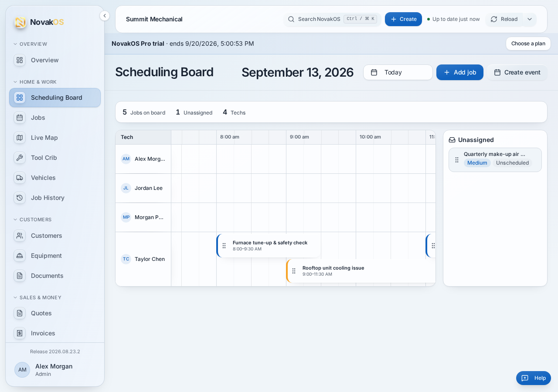Click the Jobs calendar icon in sidebar
Viewport: 558px width, 392px height.
tap(20, 118)
